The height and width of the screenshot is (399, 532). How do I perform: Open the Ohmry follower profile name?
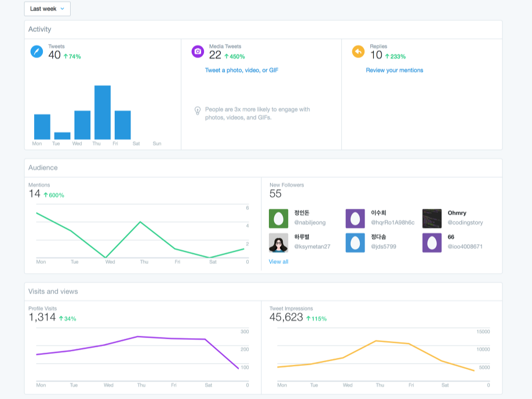point(457,213)
